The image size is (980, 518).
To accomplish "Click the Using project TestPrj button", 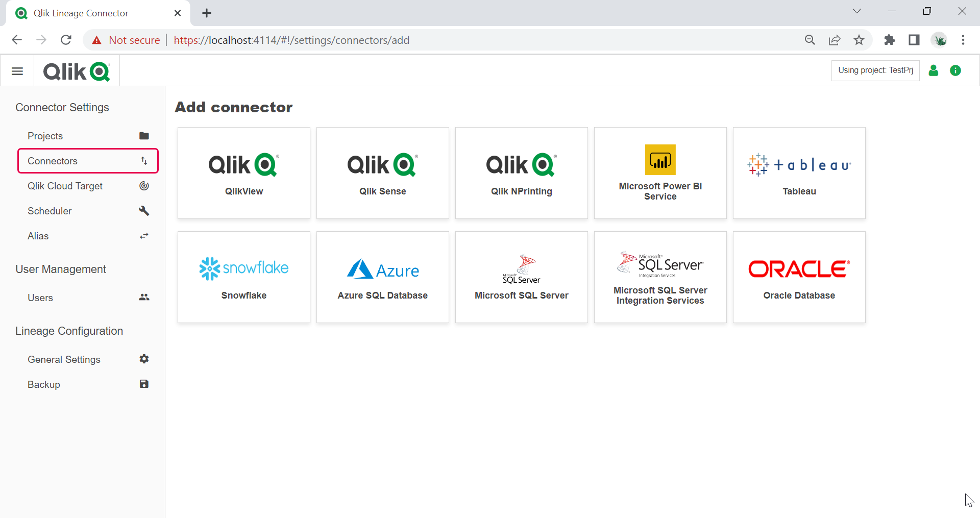I will 875,70.
